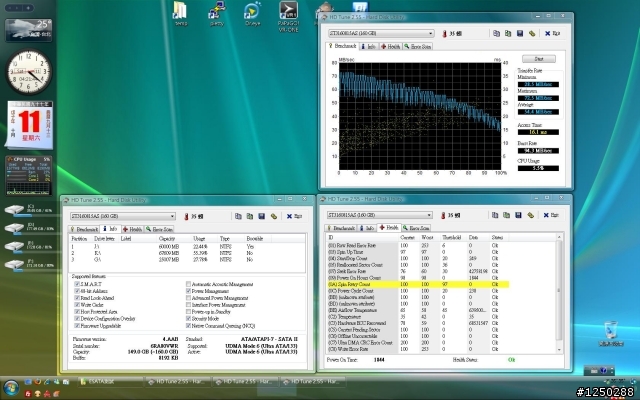Enable Automatic Acoustic Management checkbox
The width and height of the screenshot is (640, 400).
(x=188, y=284)
